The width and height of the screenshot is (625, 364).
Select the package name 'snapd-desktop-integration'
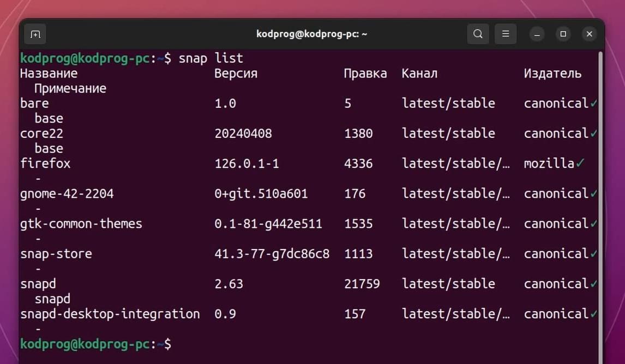click(x=110, y=314)
